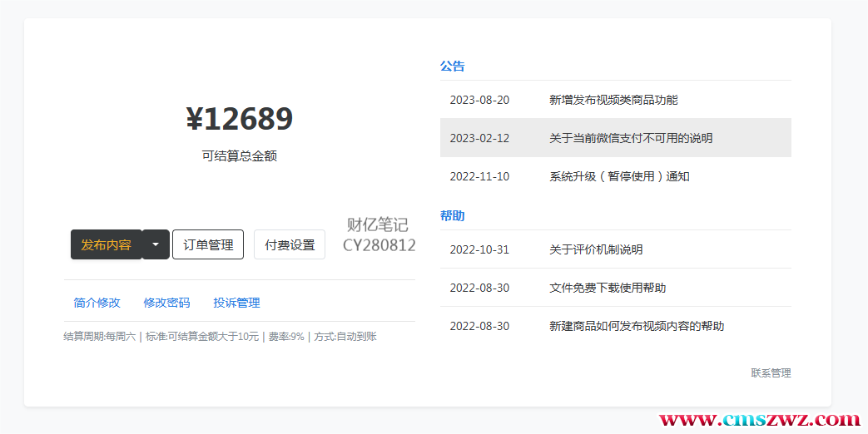This screenshot has width=868, height=434.
Task: Expand the dropdown arrow beside 发布内容
Action: 156,244
